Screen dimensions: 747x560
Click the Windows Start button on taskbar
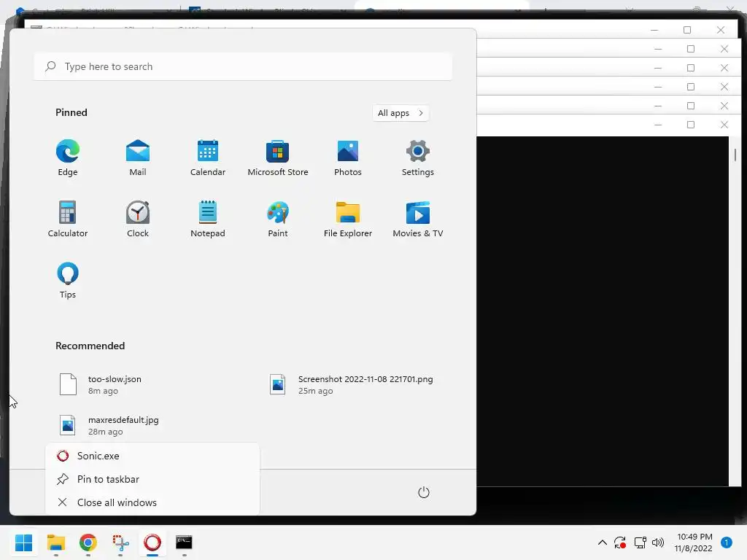(x=24, y=542)
